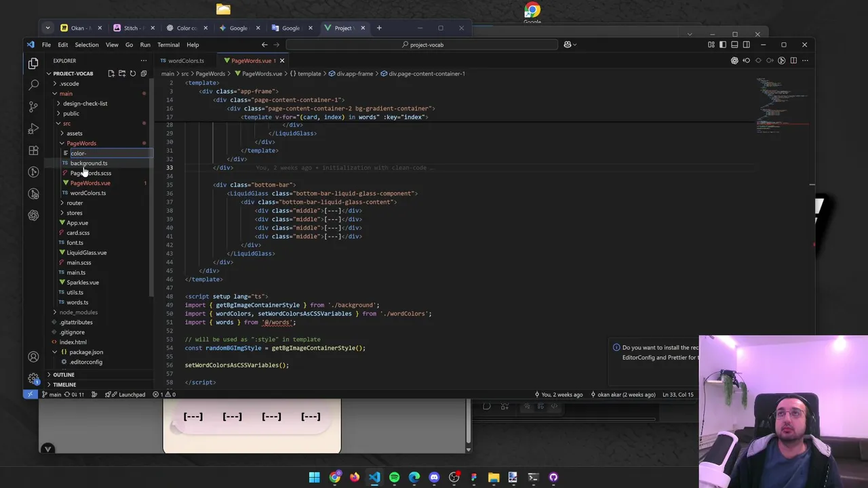Expand the stores folder
This screenshot has height=488, width=868.
pyautogui.click(x=75, y=213)
